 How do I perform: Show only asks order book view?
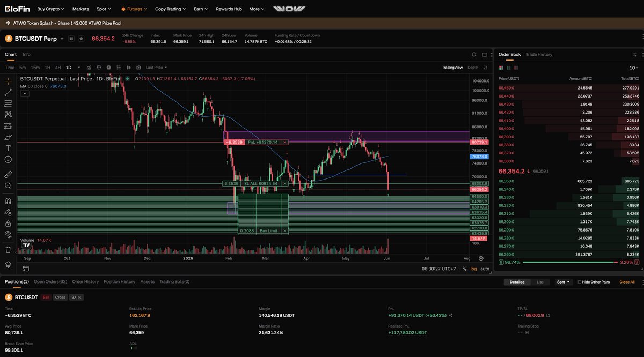(x=516, y=68)
